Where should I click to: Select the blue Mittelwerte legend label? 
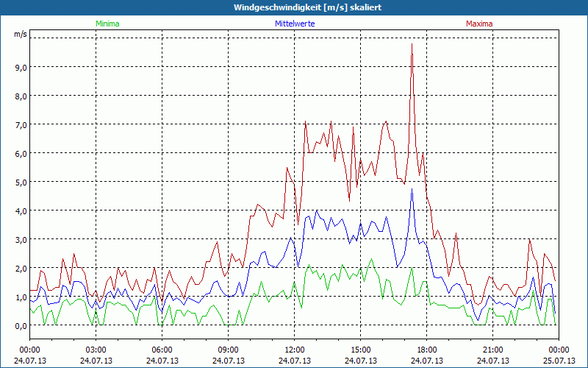tap(295, 24)
